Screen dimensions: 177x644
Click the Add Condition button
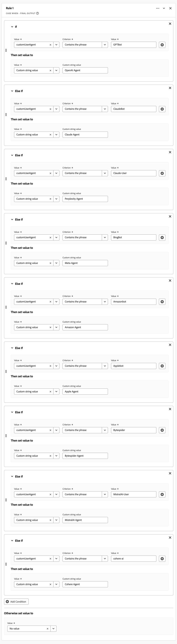pyautogui.click(x=17, y=602)
